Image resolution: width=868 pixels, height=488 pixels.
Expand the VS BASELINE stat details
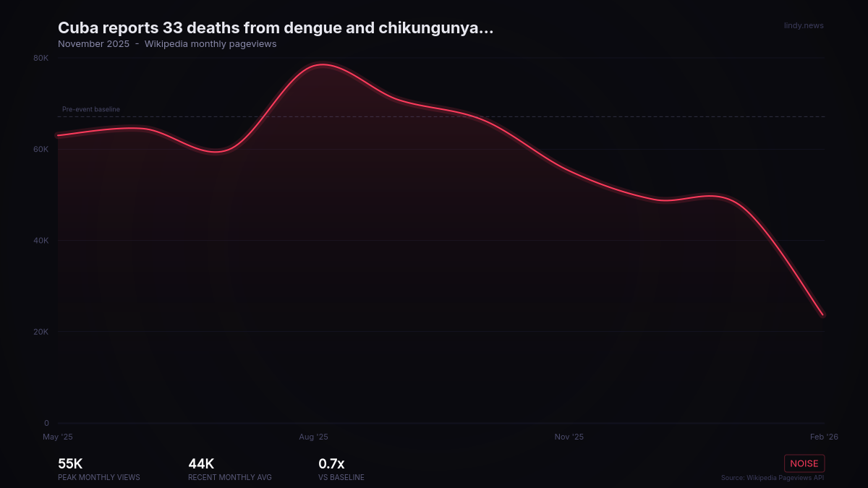coord(341,477)
